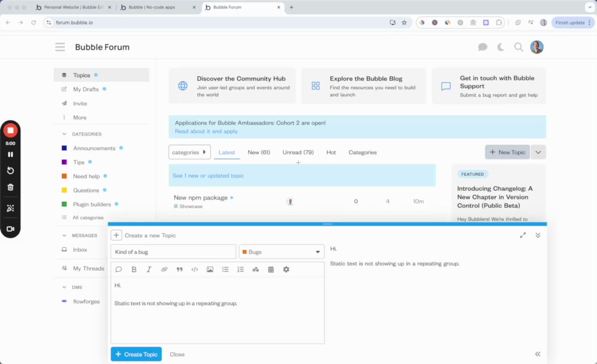Click the Create Topic button
Image resolution: width=597 pixels, height=364 pixels.
(x=136, y=354)
